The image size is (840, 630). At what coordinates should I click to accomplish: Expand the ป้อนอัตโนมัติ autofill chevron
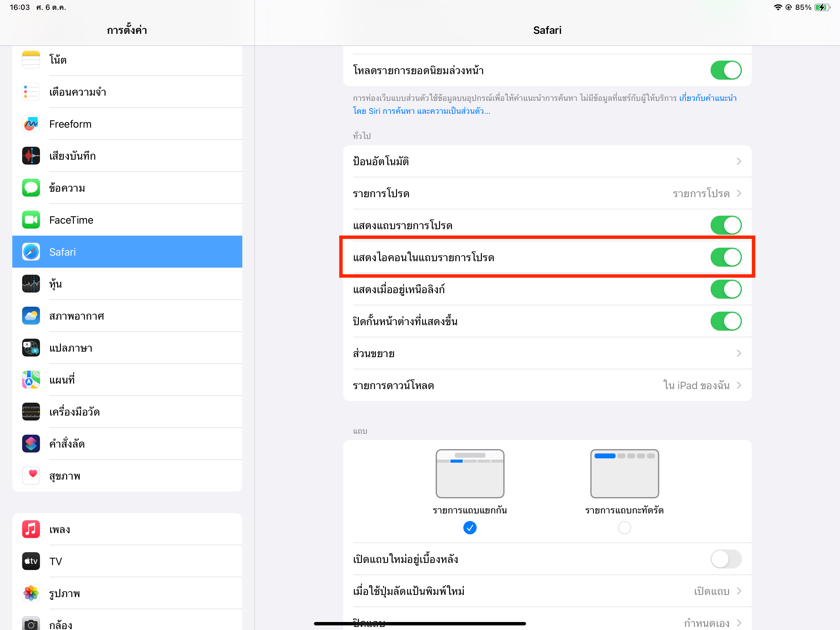(x=738, y=161)
